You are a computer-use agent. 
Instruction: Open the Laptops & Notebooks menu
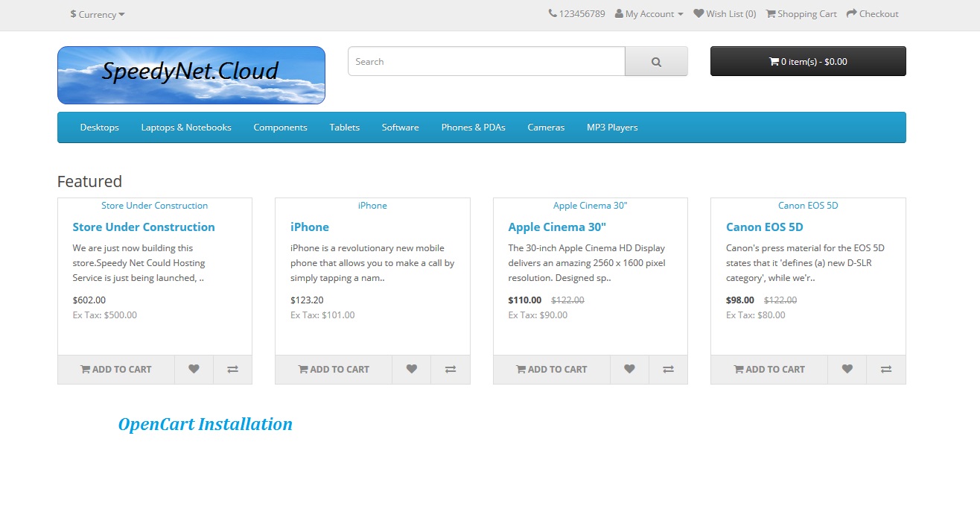click(186, 127)
